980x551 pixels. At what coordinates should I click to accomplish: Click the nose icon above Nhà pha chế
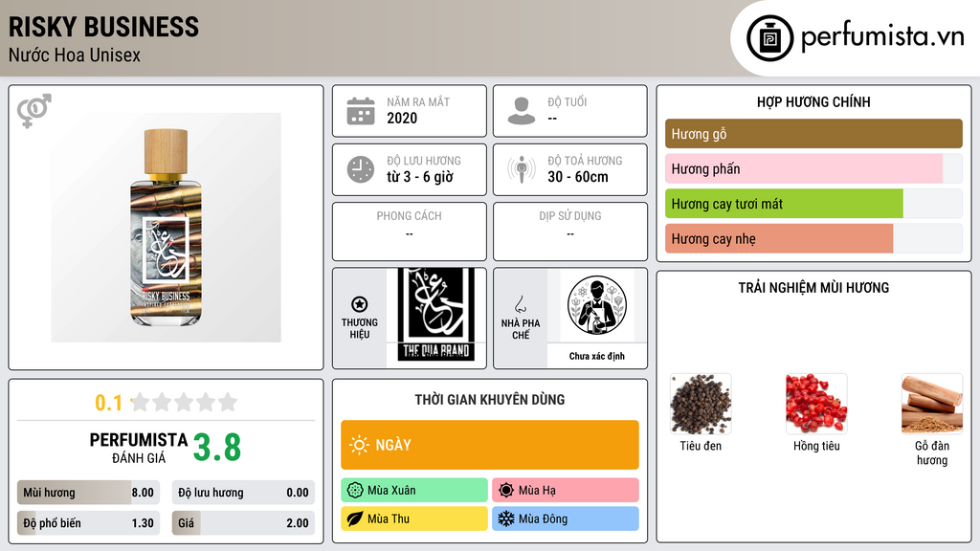[520, 304]
